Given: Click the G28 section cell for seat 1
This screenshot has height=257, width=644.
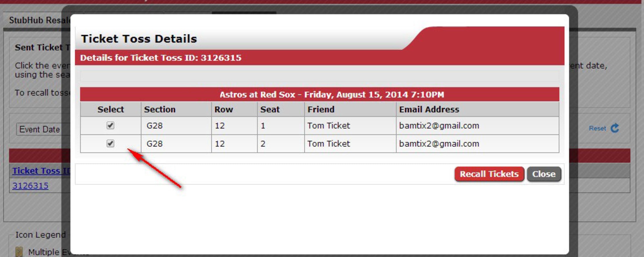Looking at the screenshot, I should click(x=154, y=126).
